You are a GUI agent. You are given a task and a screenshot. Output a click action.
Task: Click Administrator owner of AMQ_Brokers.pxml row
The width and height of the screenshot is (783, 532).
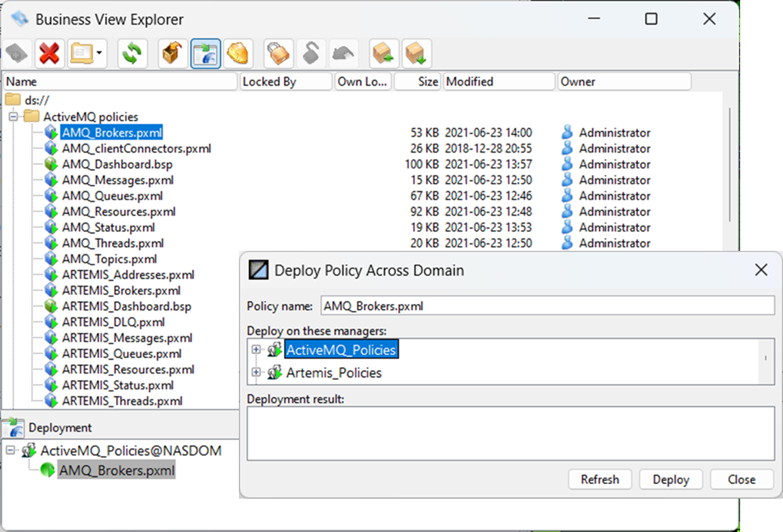[615, 132]
